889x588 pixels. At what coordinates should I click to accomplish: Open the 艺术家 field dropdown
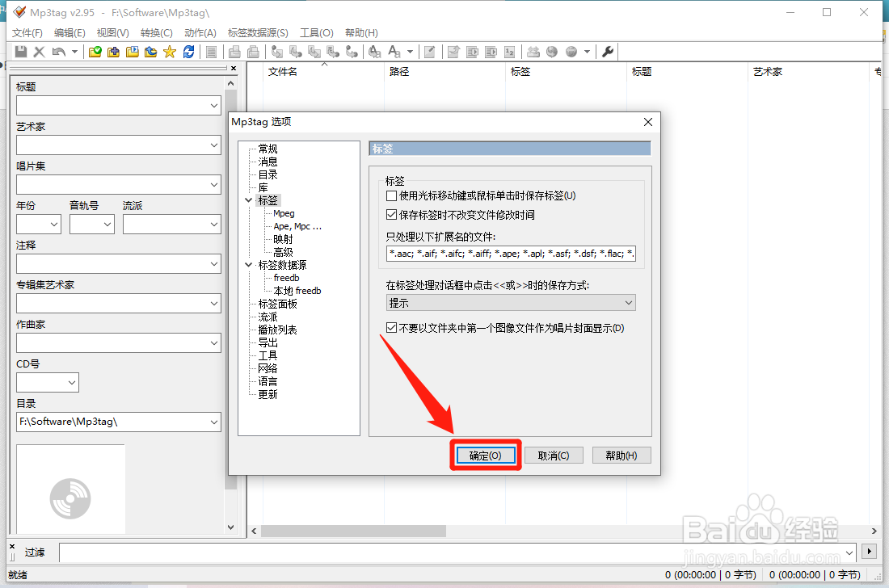click(213, 145)
